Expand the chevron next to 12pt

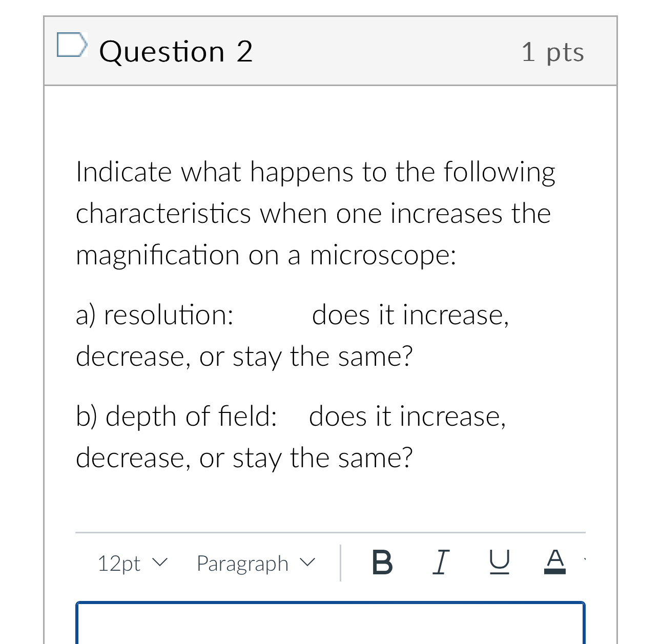tap(160, 563)
